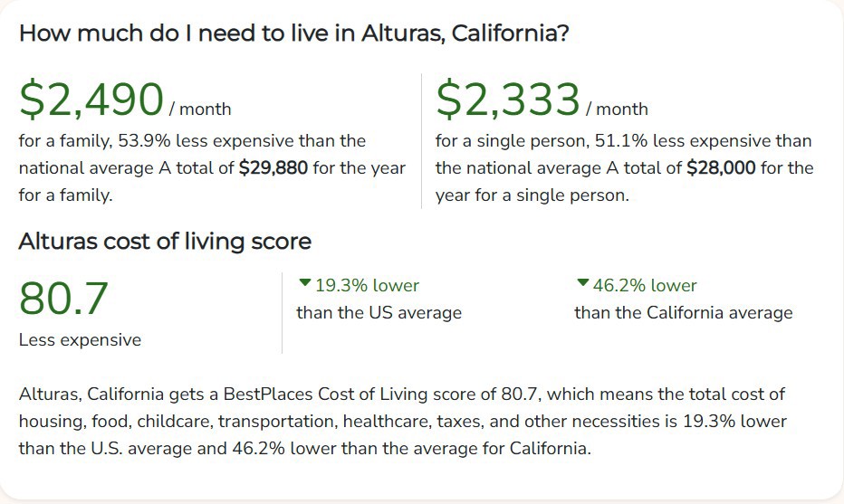Click the BestPlaces Cost of Living summary paragraph
This screenshot has height=504, width=844.
[x=402, y=422]
